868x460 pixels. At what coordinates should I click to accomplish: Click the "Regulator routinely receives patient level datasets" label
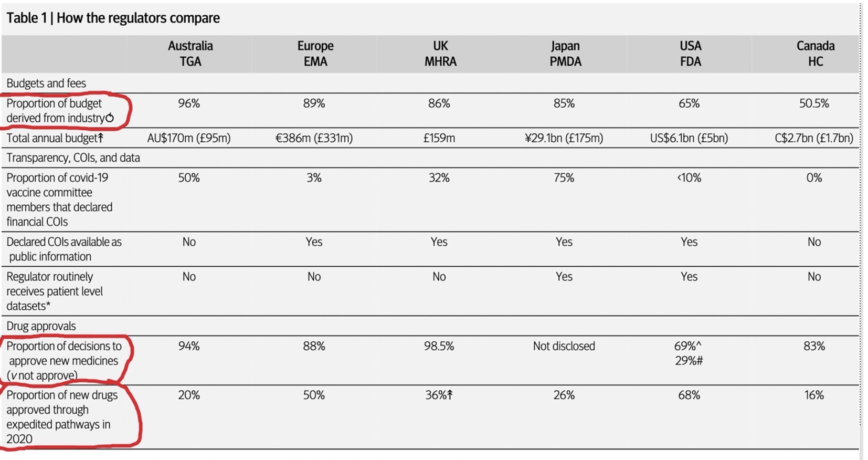[x=54, y=291]
